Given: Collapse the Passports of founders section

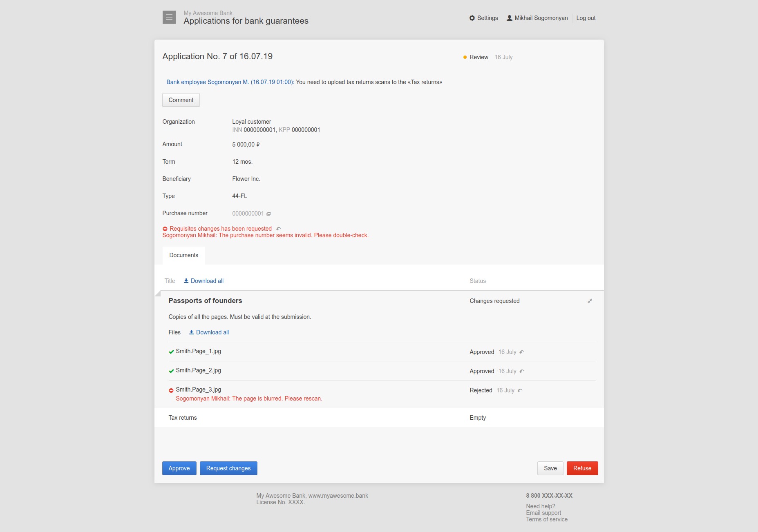Looking at the screenshot, I should 590,301.
